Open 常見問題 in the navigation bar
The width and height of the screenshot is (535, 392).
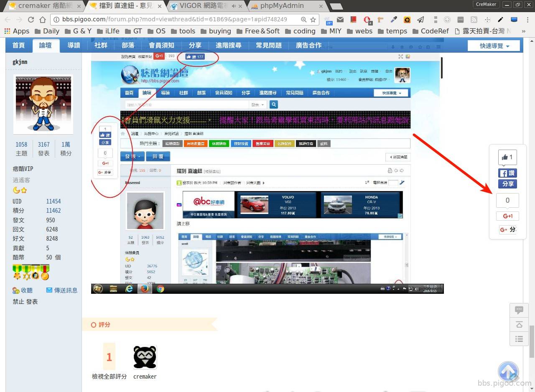click(269, 45)
